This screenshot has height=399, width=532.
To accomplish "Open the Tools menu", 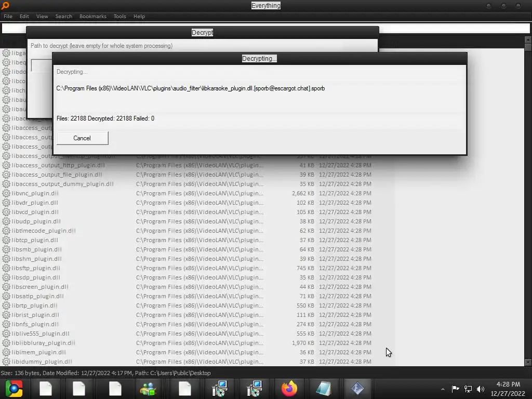I will click(x=120, y=16).
